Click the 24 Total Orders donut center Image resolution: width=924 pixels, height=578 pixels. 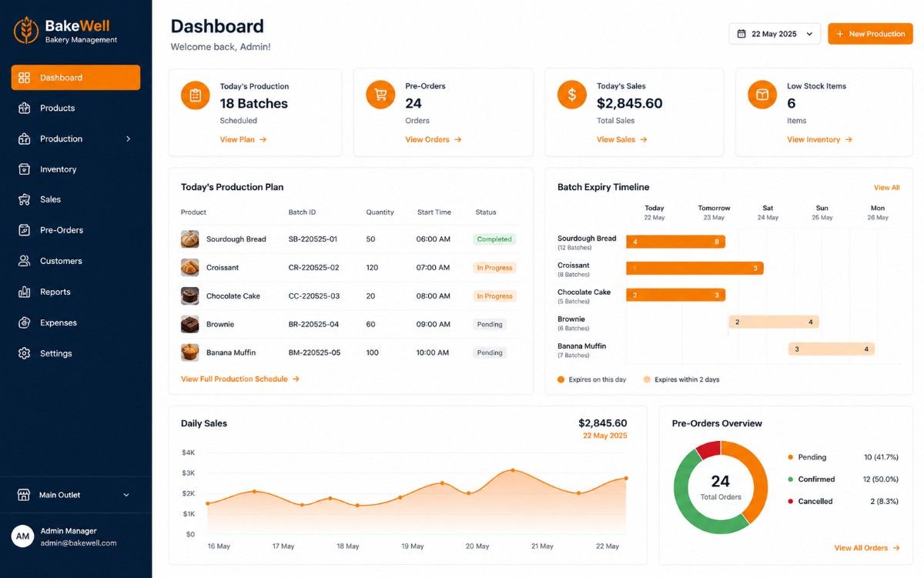point(721,487)
